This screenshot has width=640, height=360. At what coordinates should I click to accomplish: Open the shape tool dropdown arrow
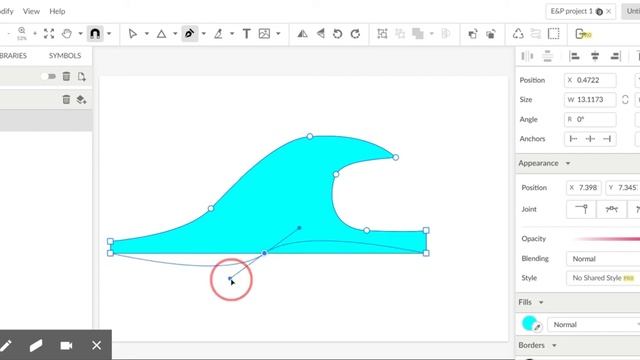point(175,33)
